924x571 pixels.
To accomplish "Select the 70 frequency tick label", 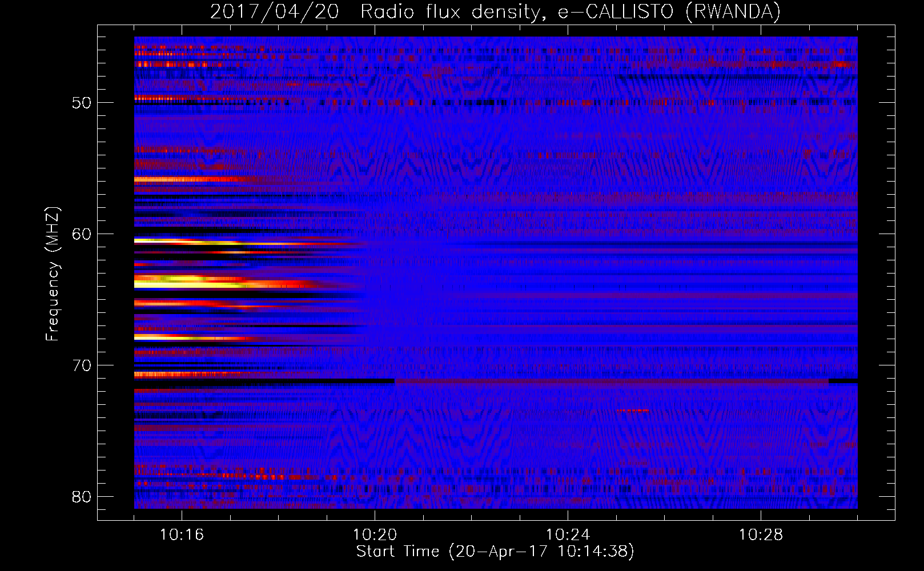I will (82, 365).
